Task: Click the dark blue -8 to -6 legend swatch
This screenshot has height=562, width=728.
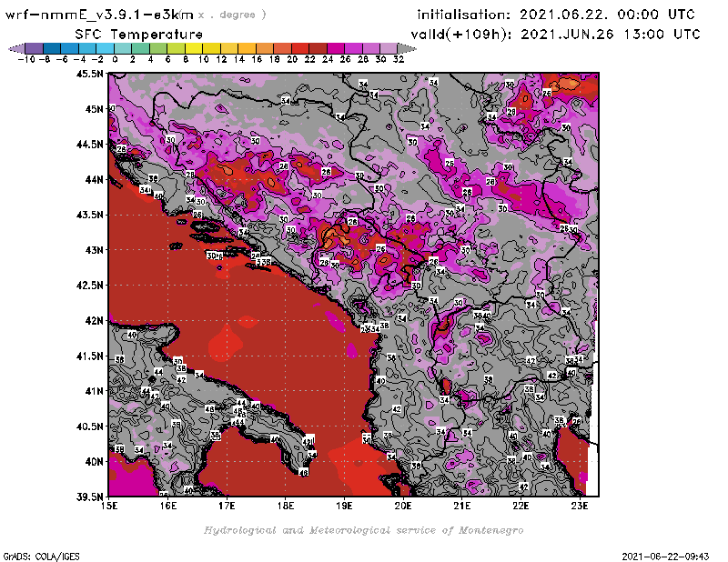Action: pos(52,48)
